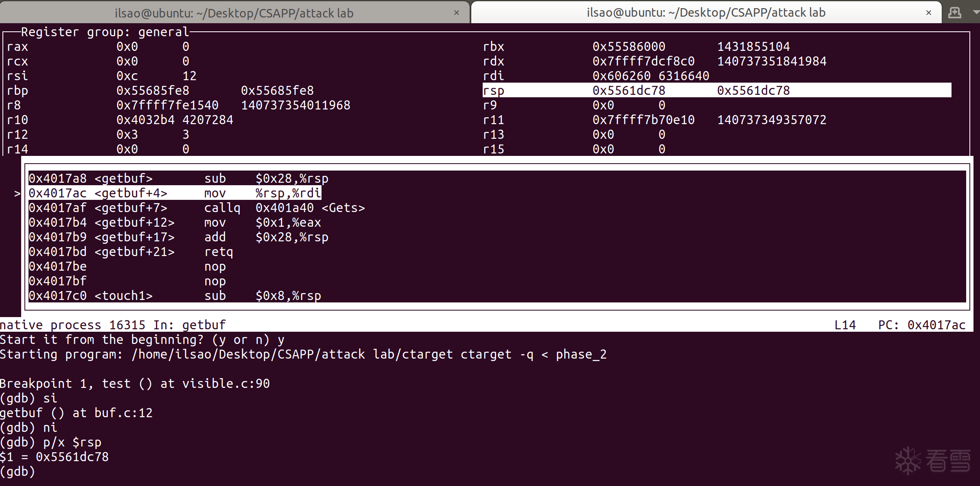
Task: Click the highlighted rsp register row
Action: [716, 90]
